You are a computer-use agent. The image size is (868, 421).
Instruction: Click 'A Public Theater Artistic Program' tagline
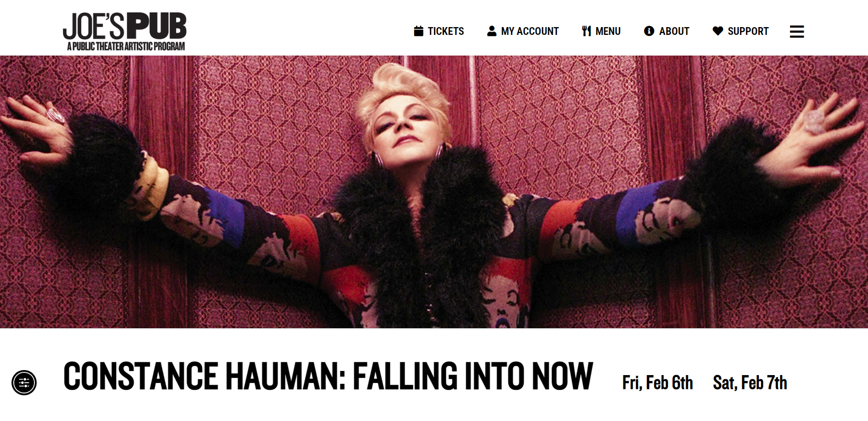[x=126, y=46]
